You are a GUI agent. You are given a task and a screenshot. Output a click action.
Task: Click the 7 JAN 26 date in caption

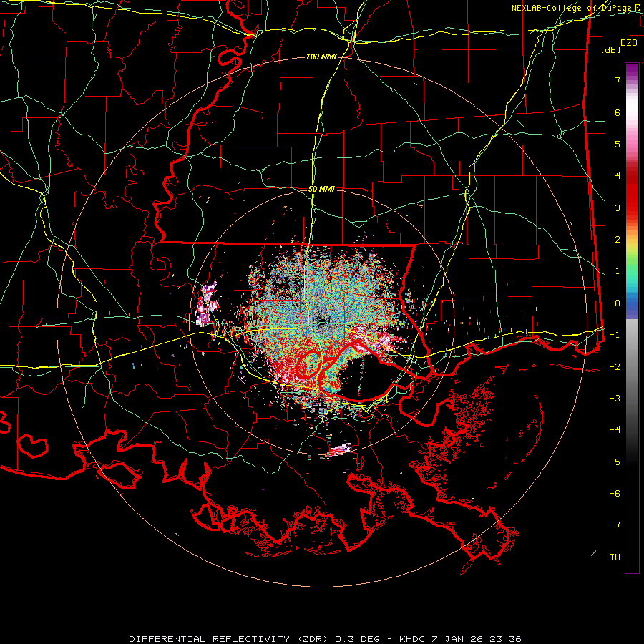click(458, 639)
